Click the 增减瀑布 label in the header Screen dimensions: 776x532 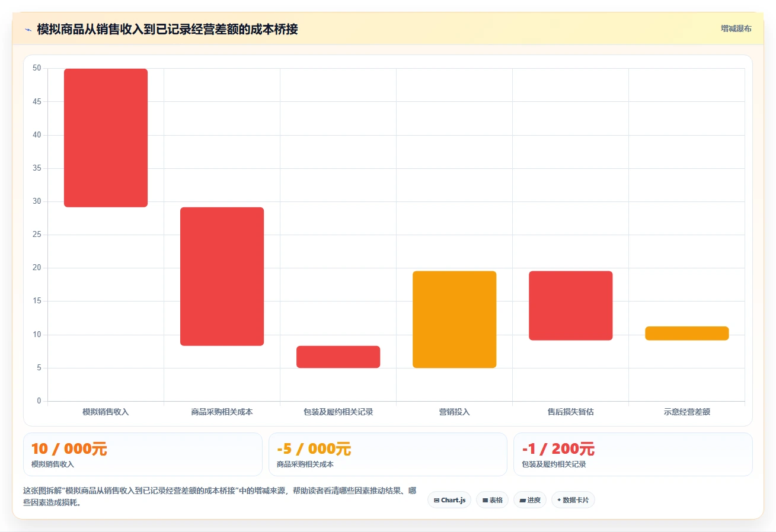(x=736, y=28)
